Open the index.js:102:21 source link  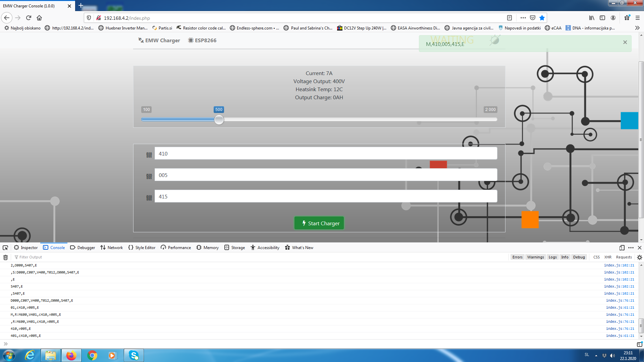point(619,265)
